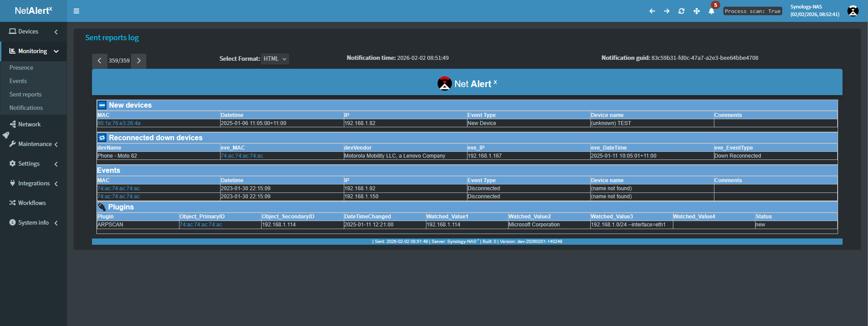The width and height of the screenshot is (868, 326).
Task: Open the Presence submenu item
Action: point(21,68)
